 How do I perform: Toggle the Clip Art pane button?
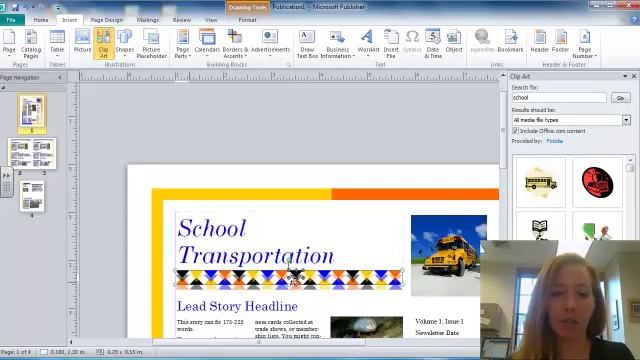(104, 43)
